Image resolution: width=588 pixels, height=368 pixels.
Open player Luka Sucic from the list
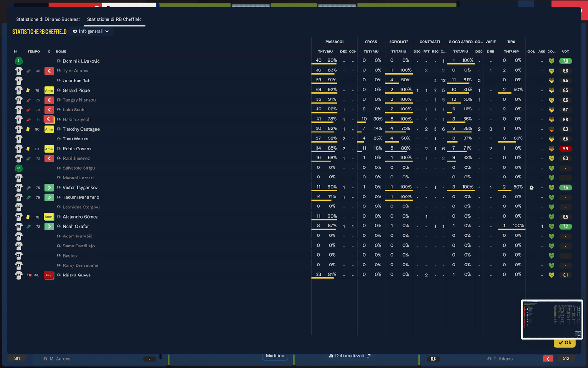point(74,110)
